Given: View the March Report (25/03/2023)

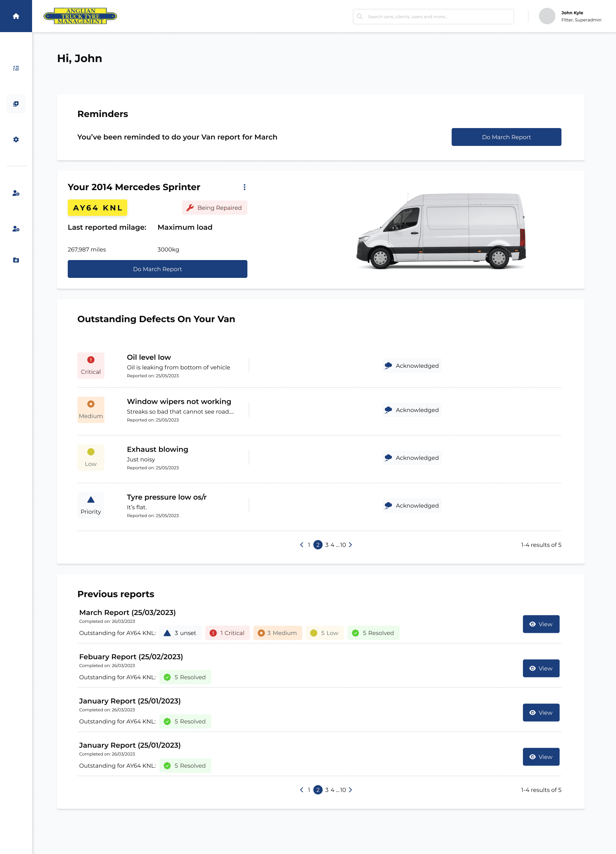Looking at the screenshot, I should [541, 624].
